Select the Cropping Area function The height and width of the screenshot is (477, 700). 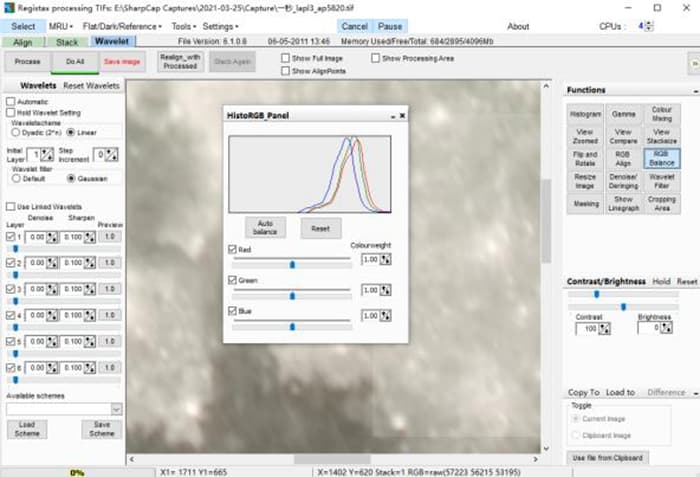click(661, 204)
